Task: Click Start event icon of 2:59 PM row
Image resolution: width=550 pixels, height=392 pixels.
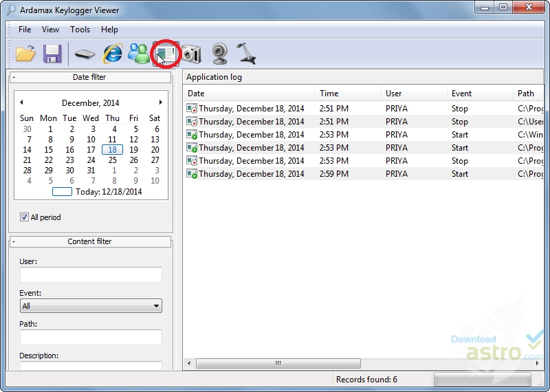Action: (x=192, y=174)
